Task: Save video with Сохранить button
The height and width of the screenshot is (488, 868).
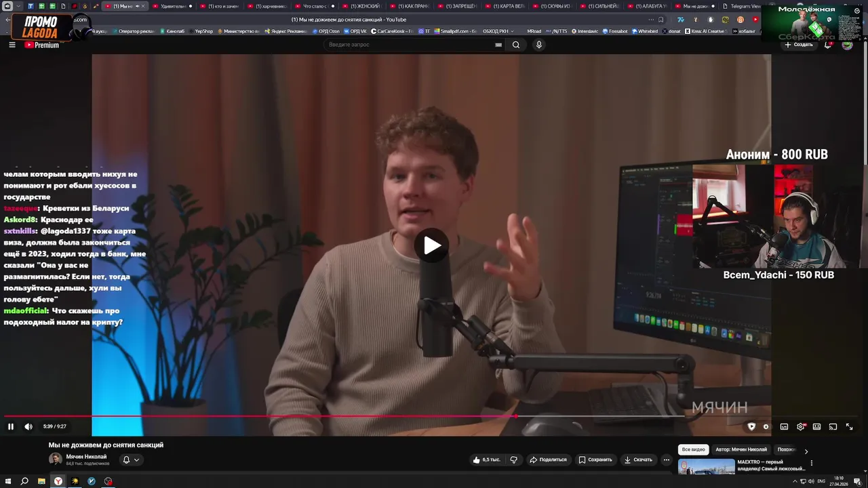Action: pos(595,460)
